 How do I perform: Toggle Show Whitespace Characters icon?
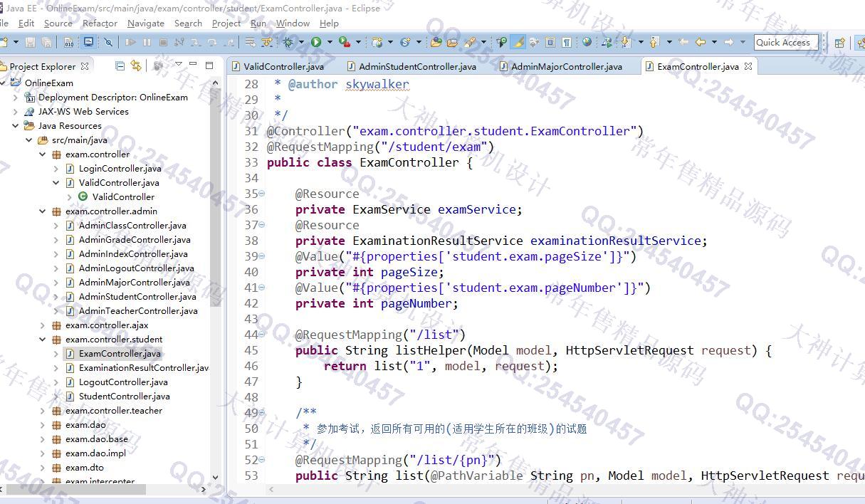click(566, 42)
